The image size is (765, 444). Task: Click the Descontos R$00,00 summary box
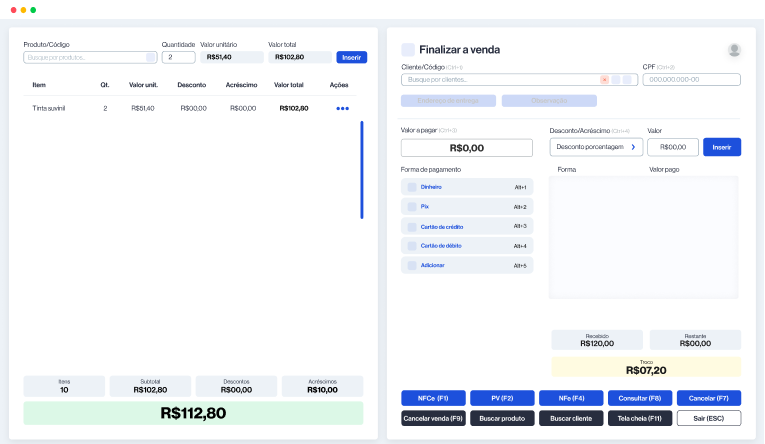click(236, 386)
